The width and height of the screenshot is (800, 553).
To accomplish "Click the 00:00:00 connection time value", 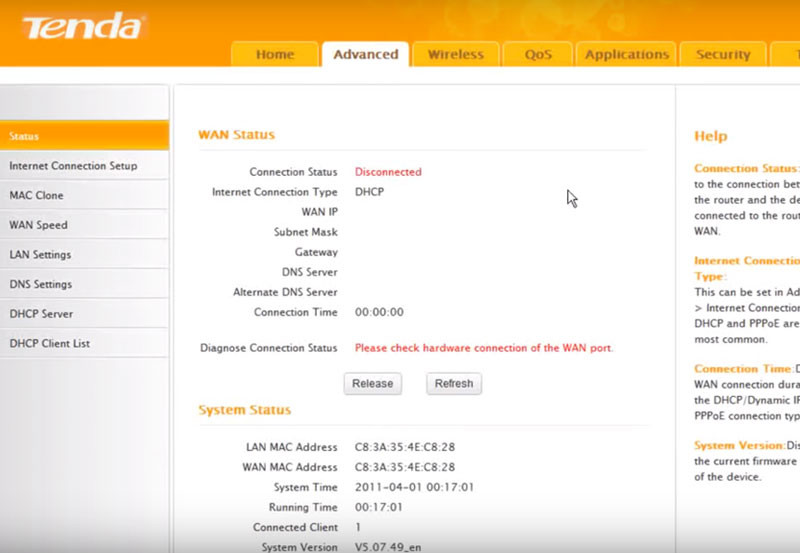I will pos(379,312).
